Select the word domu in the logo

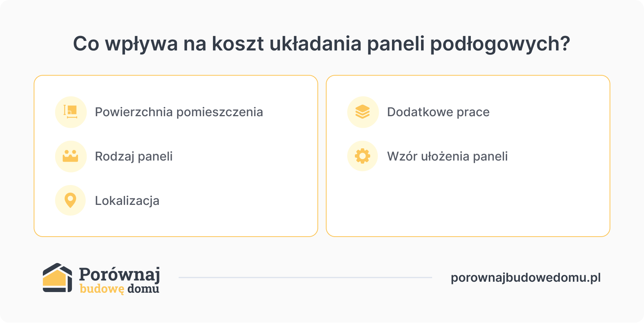pos(143,289)
